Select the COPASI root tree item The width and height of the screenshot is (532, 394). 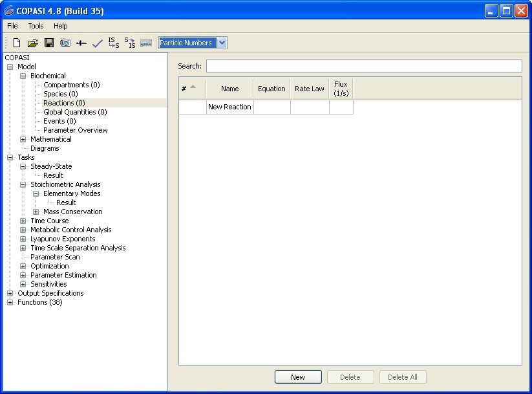[x=17, y=58]
